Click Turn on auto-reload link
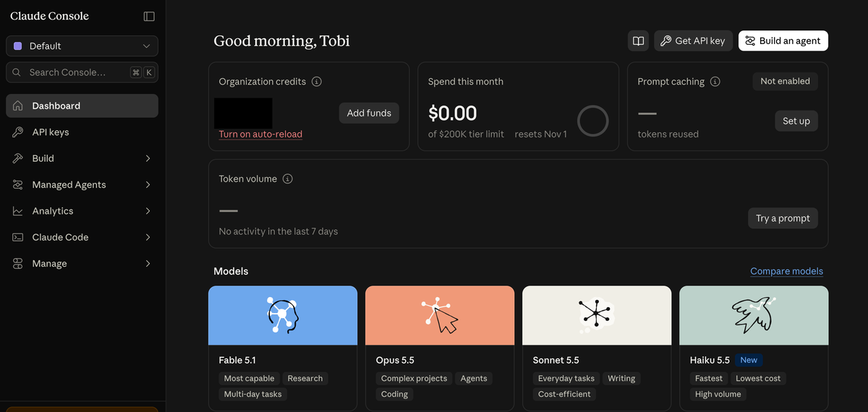Screen dimensions: 868x412 coord(260,134)
